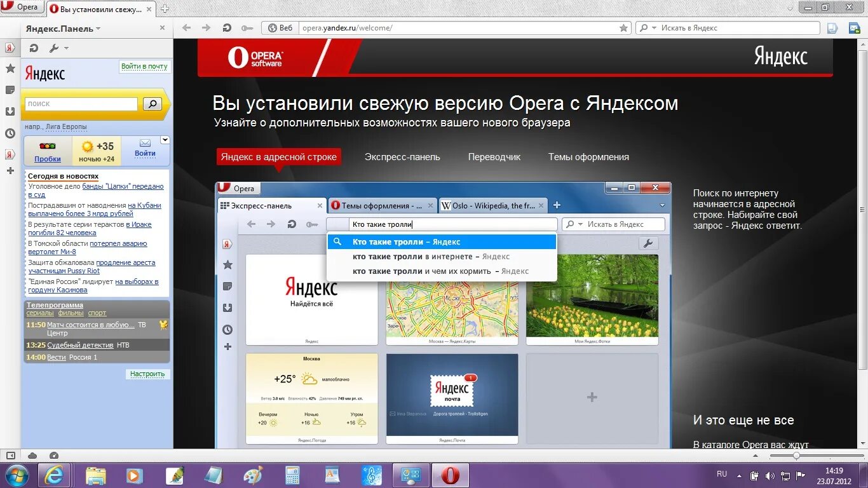The width and height of the screenshot is (868, 488).
Task: Open the фильмы TV category link
Action: (71, 313)
